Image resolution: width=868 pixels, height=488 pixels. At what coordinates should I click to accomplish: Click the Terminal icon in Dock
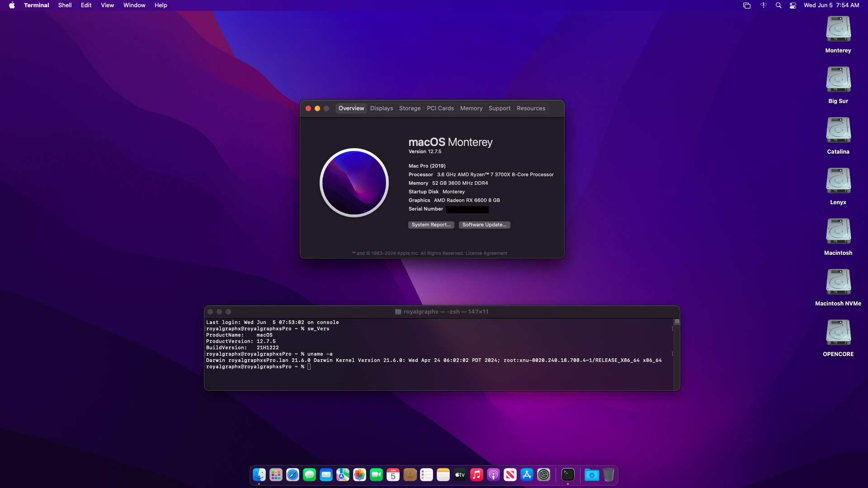pyautogui.click(x=568, y=475)
